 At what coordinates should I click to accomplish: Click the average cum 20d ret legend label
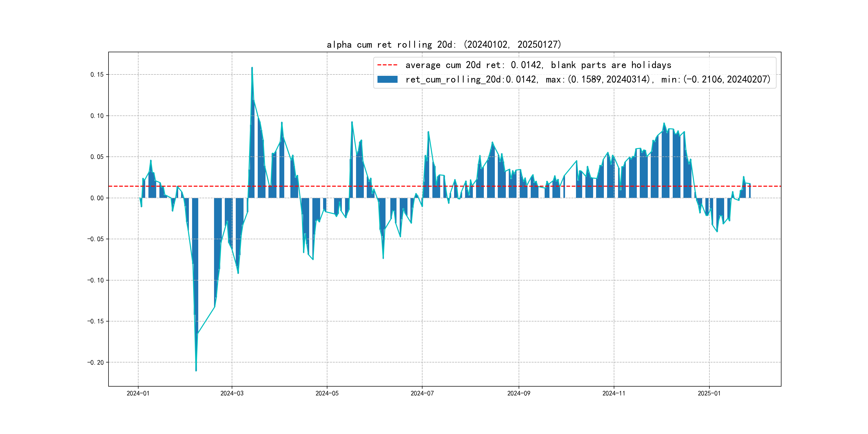click(538, 65)
